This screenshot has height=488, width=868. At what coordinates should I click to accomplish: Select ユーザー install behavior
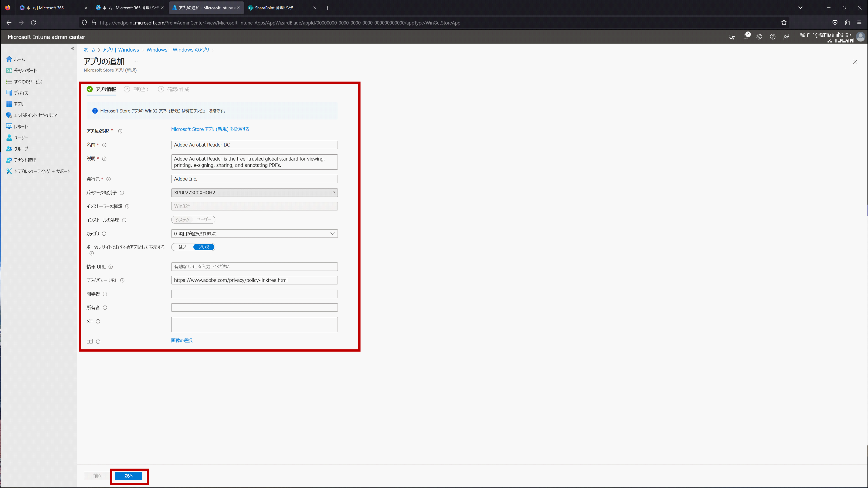[204, 220]
